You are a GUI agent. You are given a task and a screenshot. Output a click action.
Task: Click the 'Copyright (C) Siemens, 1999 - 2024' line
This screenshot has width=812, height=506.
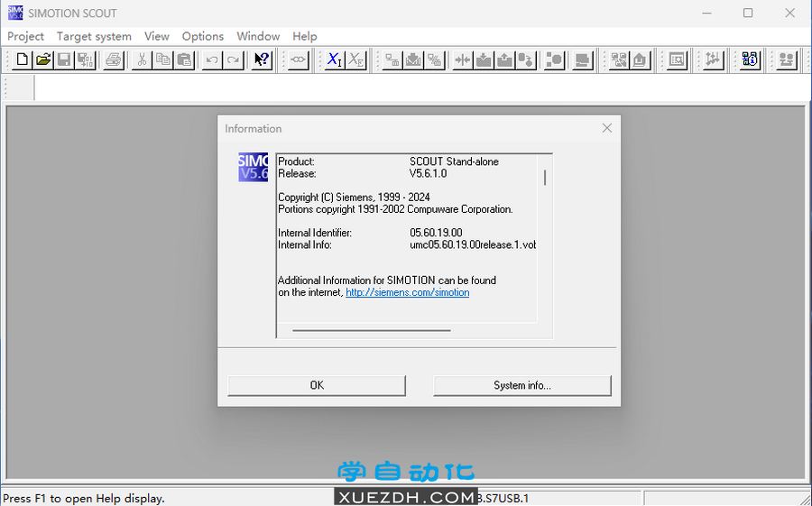[354, 198]
